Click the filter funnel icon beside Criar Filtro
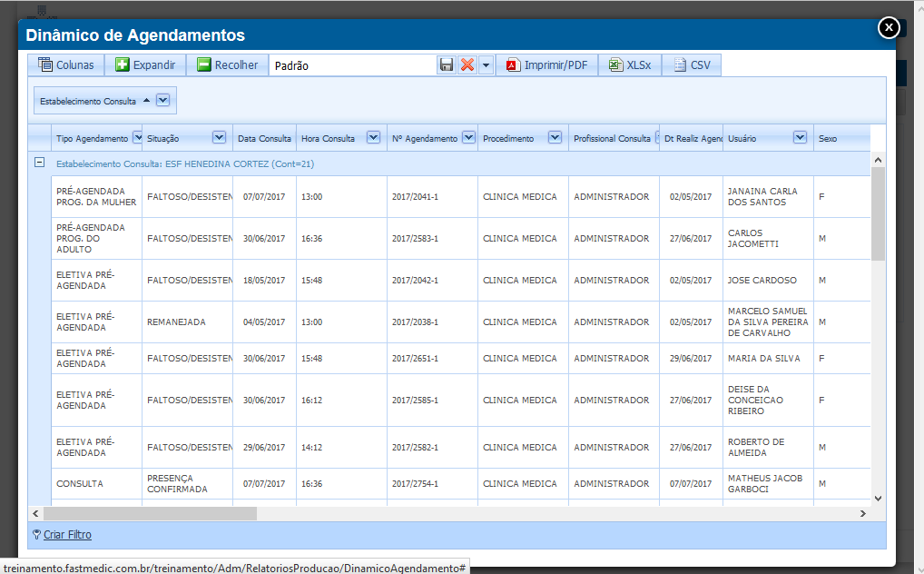This screenshot has height=574, width=924. [36, 534]
